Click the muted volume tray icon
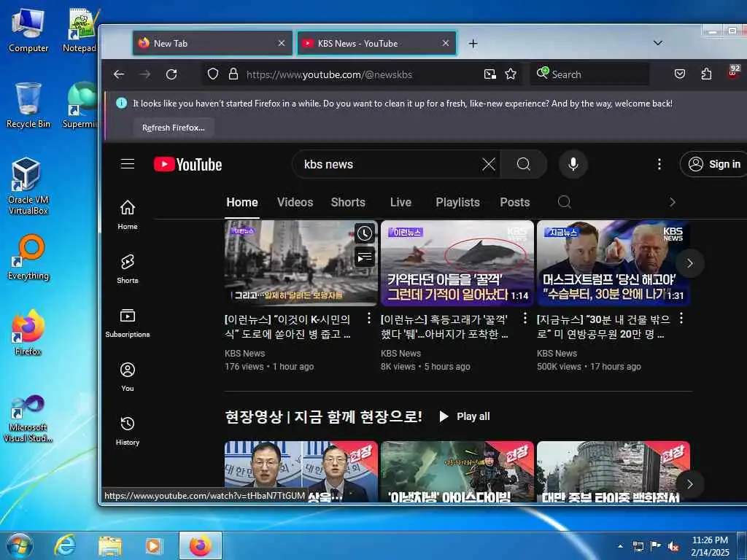The width and height of the screenshot is (747, 560). [x=673, y=546]
